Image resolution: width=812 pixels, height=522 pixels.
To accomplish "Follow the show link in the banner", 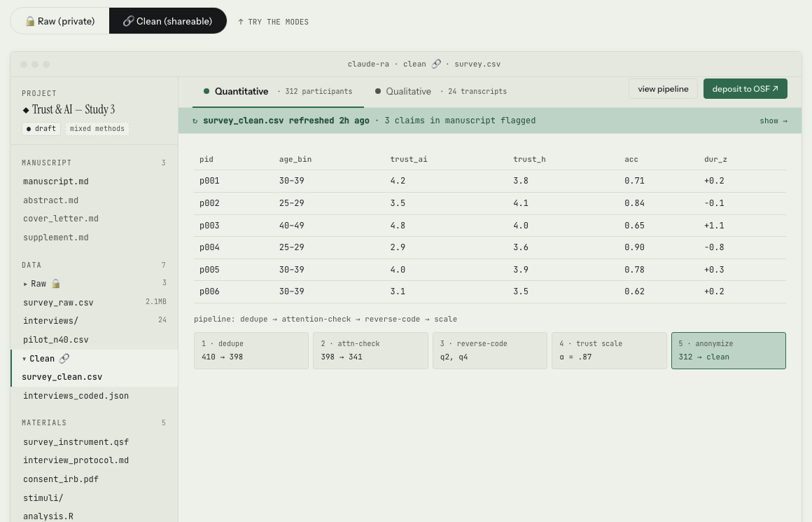I will [773, 120].
